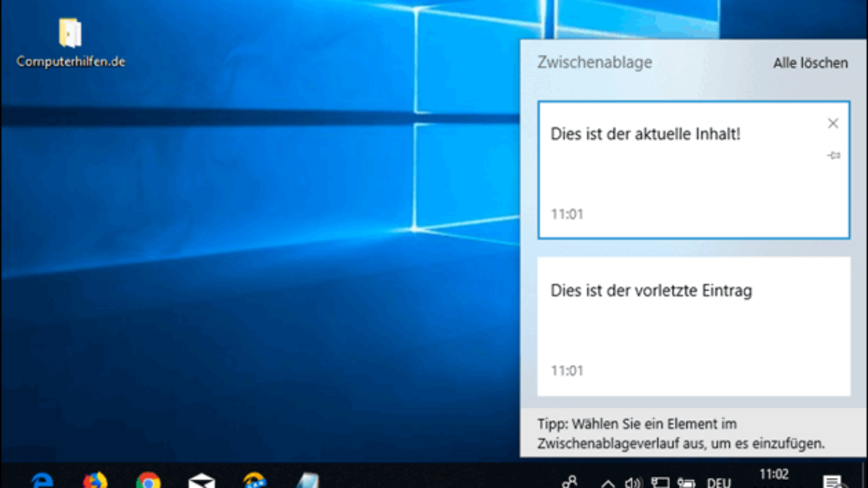The width and height of the screenshot is (868, 488).
Task: Open Firefox from the taskbar
Action: pyautogui.click(x=95, y=481)
